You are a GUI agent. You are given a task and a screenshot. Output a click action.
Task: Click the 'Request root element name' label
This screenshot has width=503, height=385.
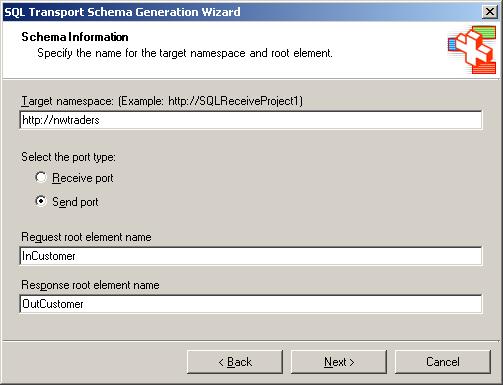point(86,237)
